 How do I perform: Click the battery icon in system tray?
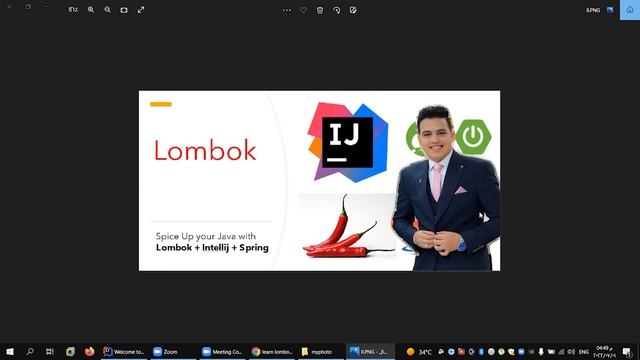tap(551, 352)
